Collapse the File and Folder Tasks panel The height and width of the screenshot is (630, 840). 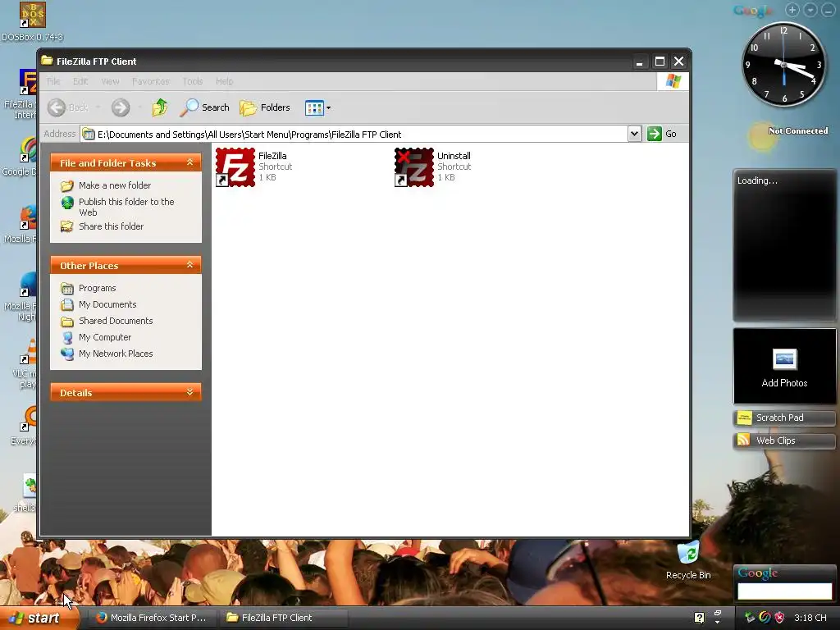tap(189, 162)
